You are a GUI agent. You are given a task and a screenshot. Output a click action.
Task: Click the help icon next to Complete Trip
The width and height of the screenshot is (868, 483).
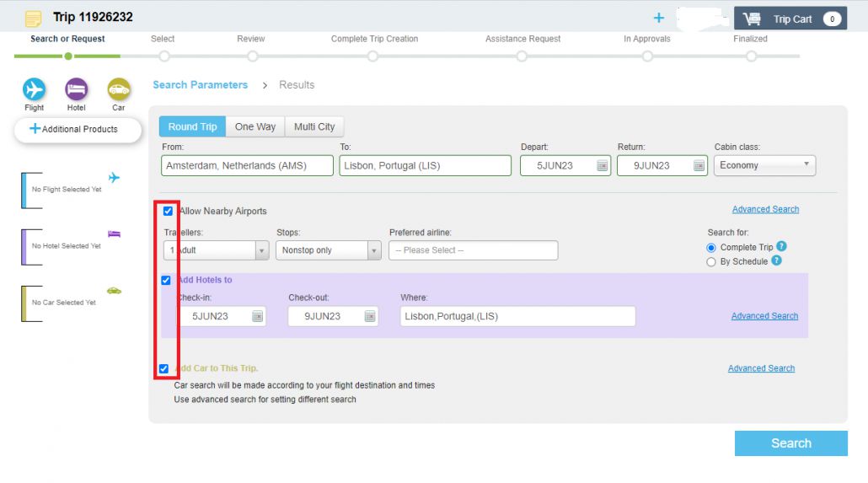[782, 246]
